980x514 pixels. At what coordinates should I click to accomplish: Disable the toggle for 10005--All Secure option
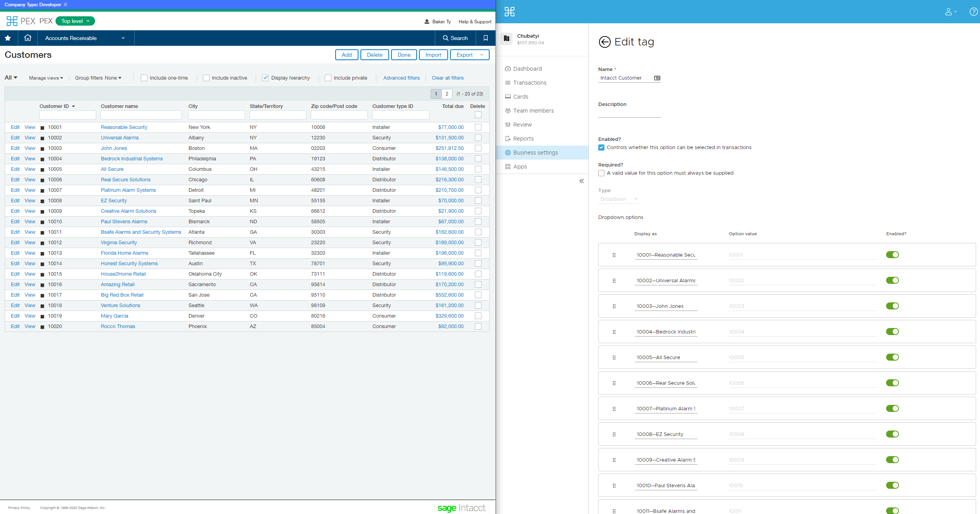[892, 357]
